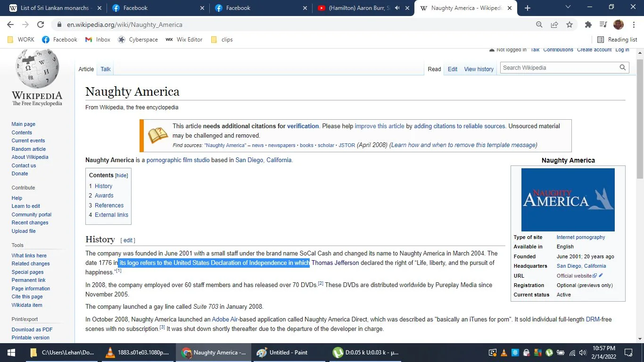
Task: Bookmark this page with the star icon
Action: coord(570,25)
